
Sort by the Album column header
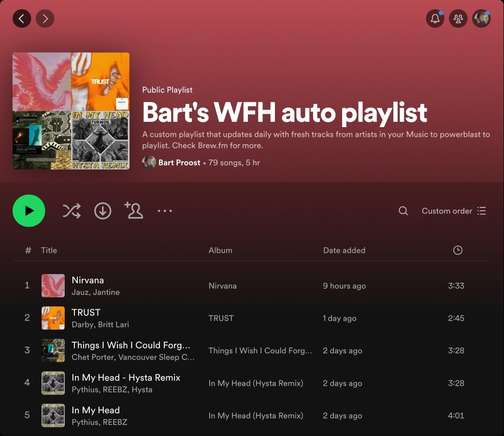220,250
